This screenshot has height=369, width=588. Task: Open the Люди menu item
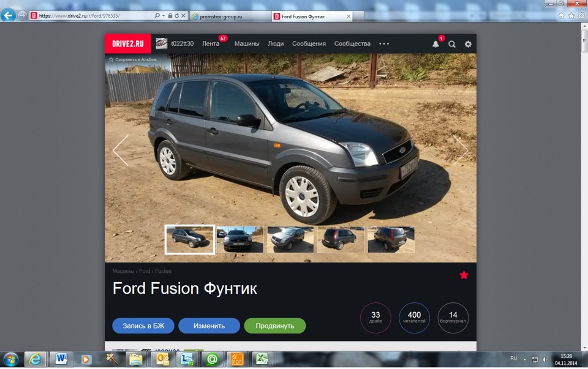[x=276, y=43]
